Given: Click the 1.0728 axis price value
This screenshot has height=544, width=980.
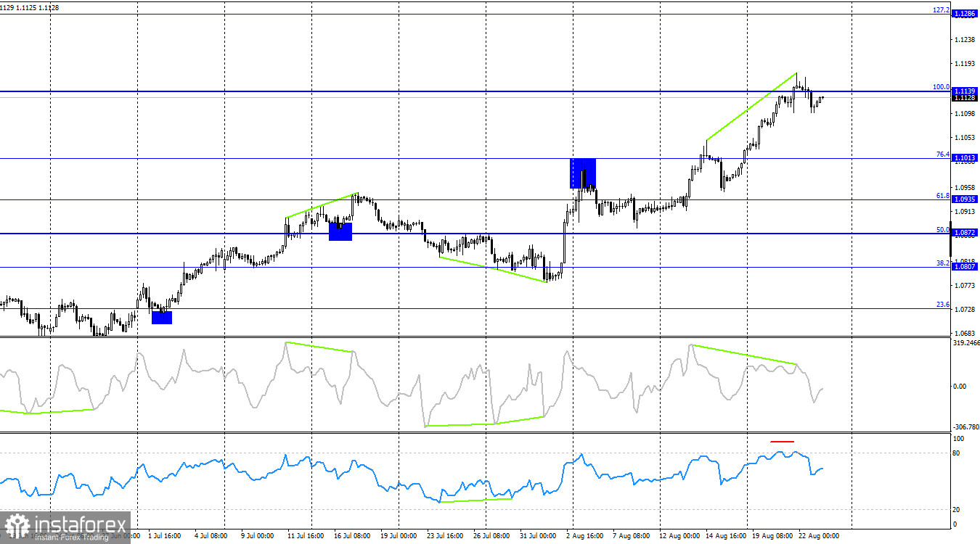Looking at the screenshot, I should pos(966,310).
